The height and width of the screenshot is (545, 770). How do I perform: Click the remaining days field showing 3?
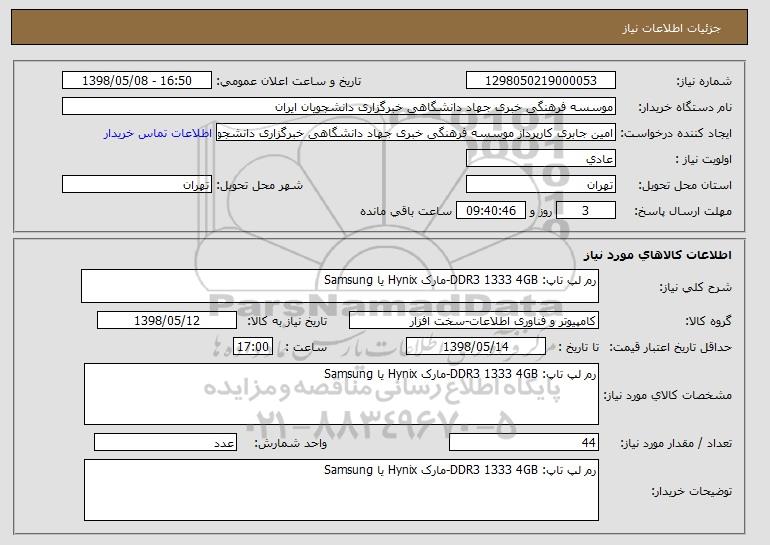[x=585, y=211]
